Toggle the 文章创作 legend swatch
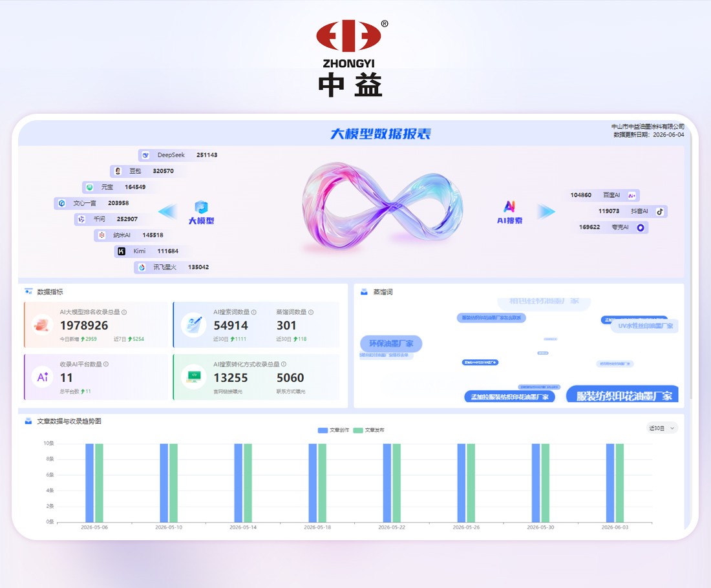The width and height of the screenshot is (711, 588). pos(323,430)
